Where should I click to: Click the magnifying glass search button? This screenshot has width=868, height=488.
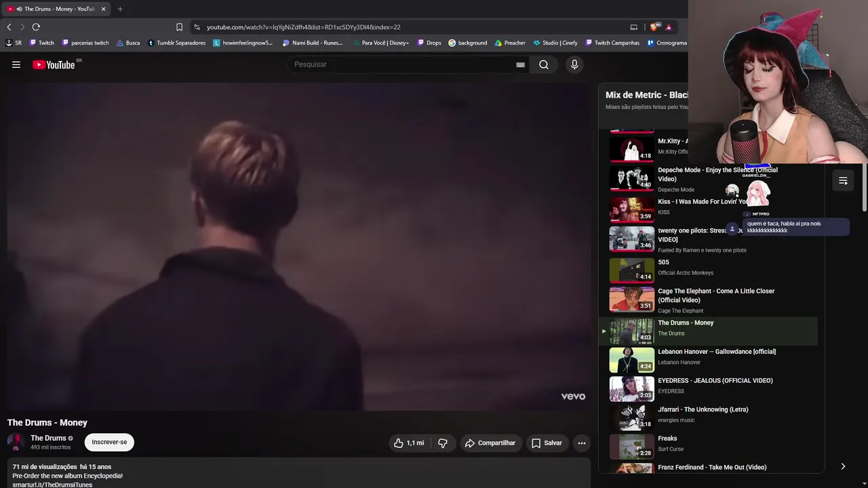544,64
